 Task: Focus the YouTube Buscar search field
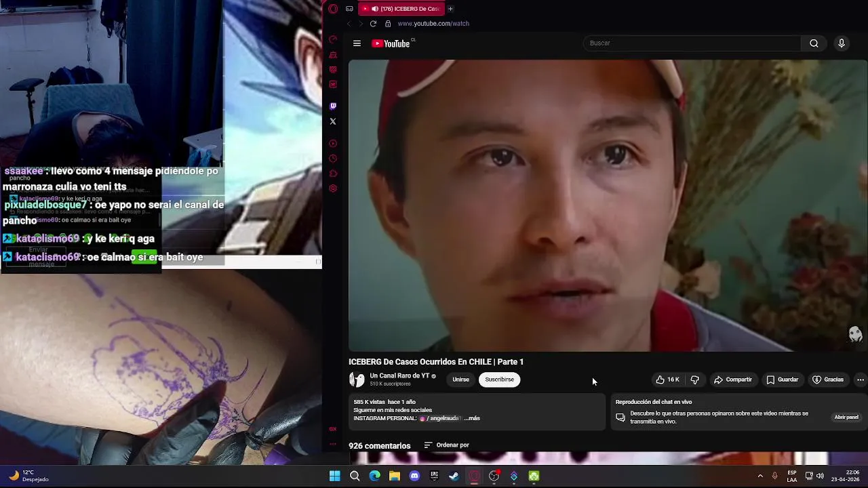[x=692, y=43]
